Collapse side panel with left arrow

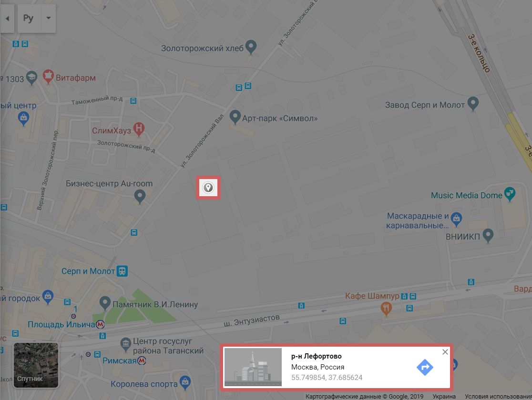[x=7, y=18]
